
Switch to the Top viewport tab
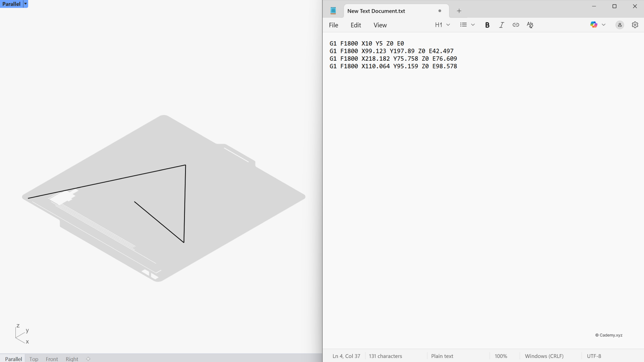tap(34, 359)
